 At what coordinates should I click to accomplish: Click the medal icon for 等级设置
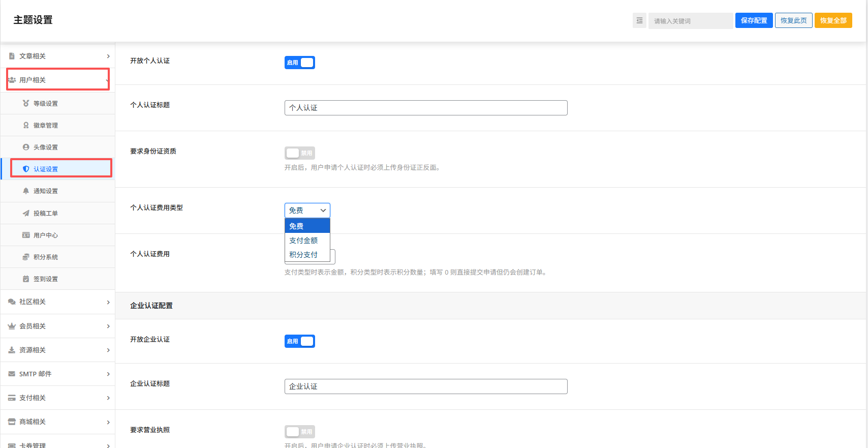(x=26, y=103)
